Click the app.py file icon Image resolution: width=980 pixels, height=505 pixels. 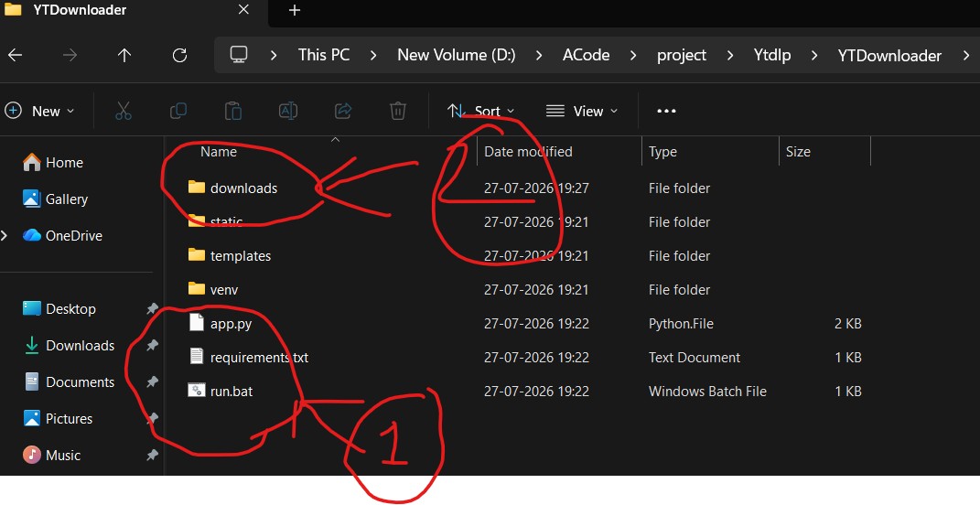196,323
